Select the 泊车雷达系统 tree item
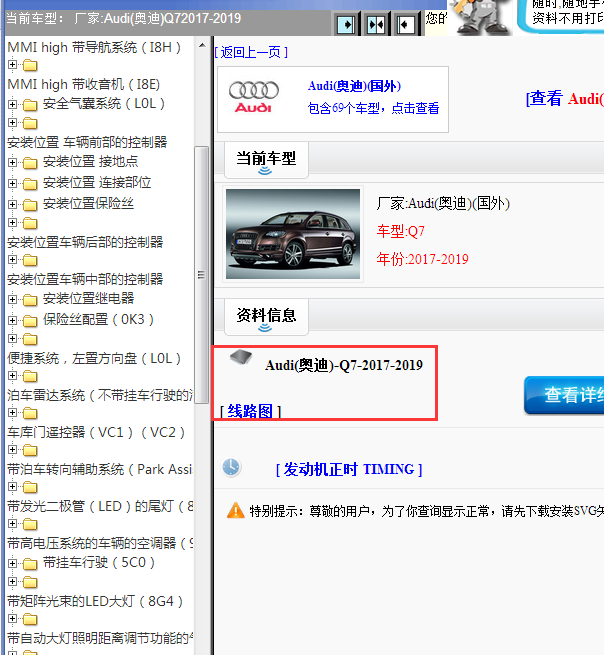The height and width of the screenshot is (655, 604). (100, 395)
